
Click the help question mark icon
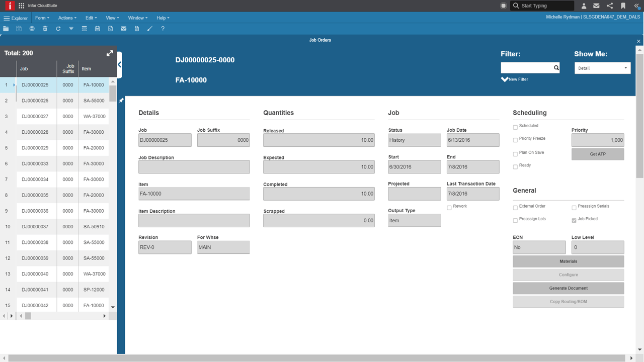pos(162,29)
